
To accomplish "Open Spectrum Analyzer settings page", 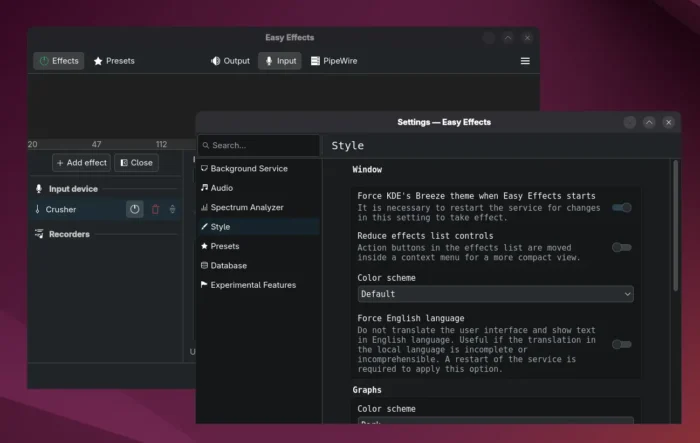I will tap(247, 207).
